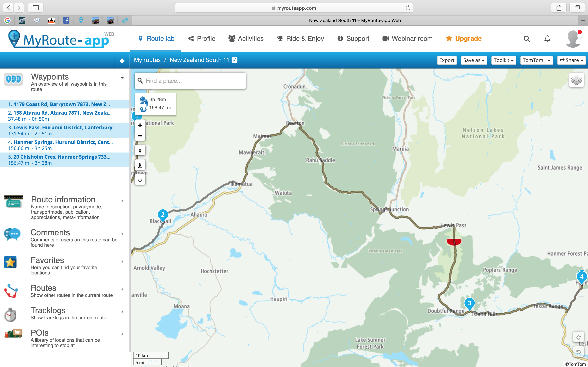Viewport: 588px width, 367px height.
Task: Go to Ride & Enjoy tab
Action: [x=301, y=39]
